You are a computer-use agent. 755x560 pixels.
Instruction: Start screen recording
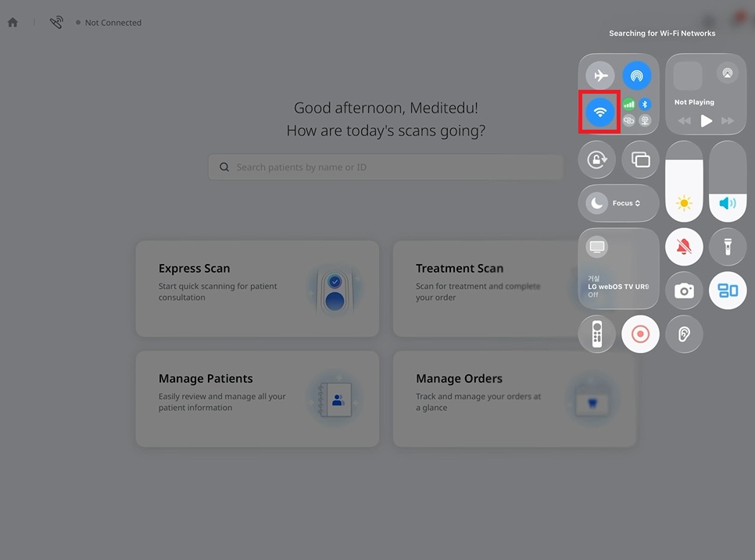(x=640, y=334)
